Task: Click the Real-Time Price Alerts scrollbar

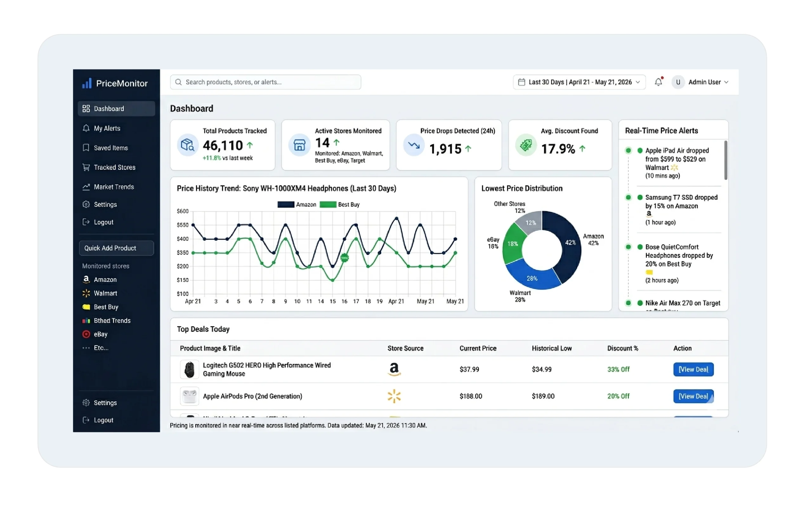Action: 725,161
